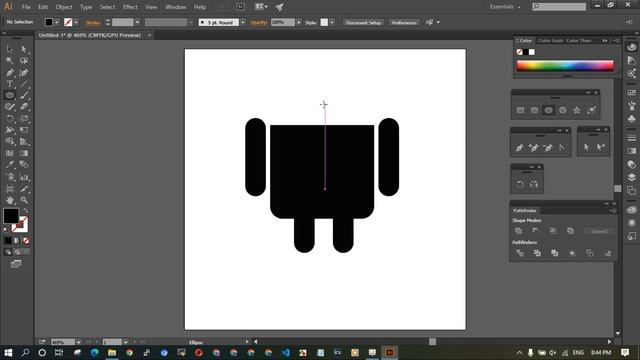Select the Line Segment tool
The height and width of the screenshot is (360, 640).
coord(24,84)
